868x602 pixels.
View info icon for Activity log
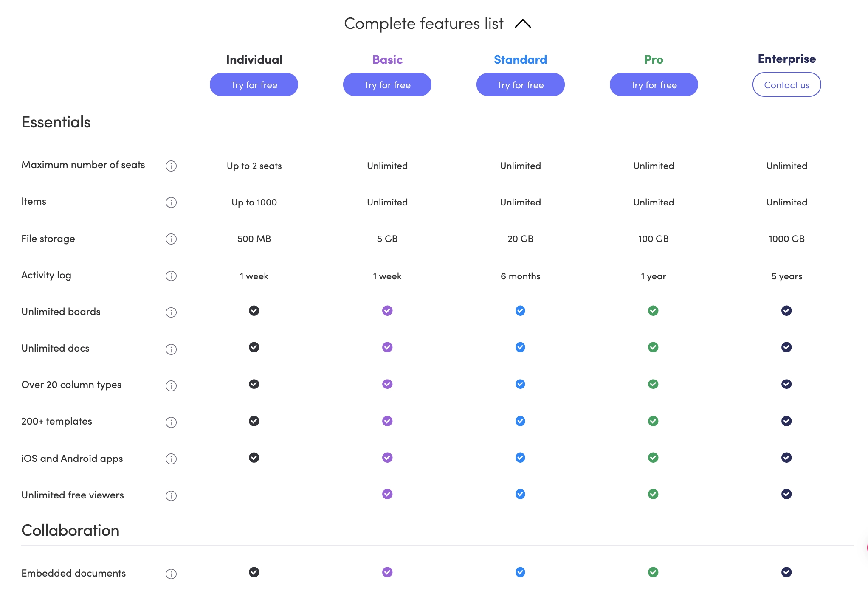(171, 276)
